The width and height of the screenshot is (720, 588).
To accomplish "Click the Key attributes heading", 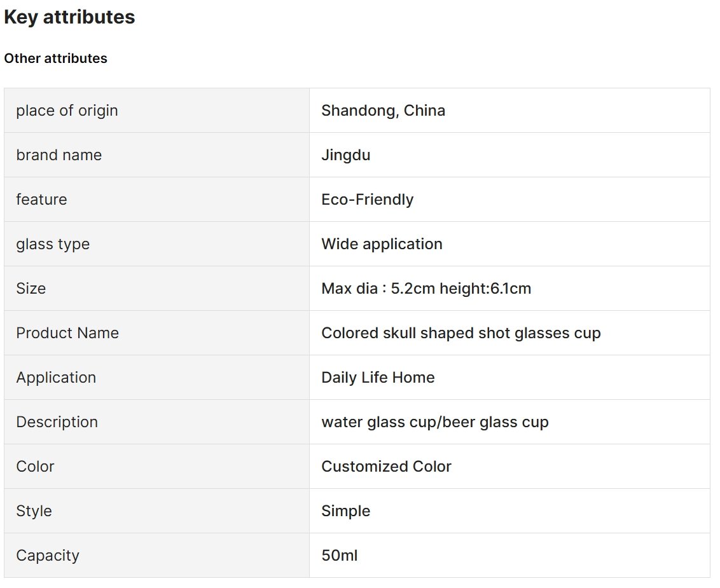I will tap(69, 17).
